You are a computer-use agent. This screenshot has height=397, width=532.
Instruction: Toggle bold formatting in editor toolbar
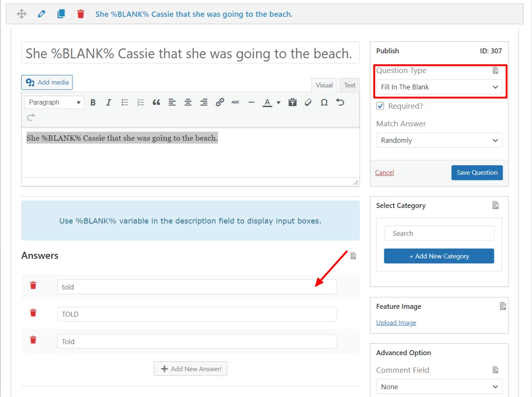pyautogui.click(x=93, y=103)
